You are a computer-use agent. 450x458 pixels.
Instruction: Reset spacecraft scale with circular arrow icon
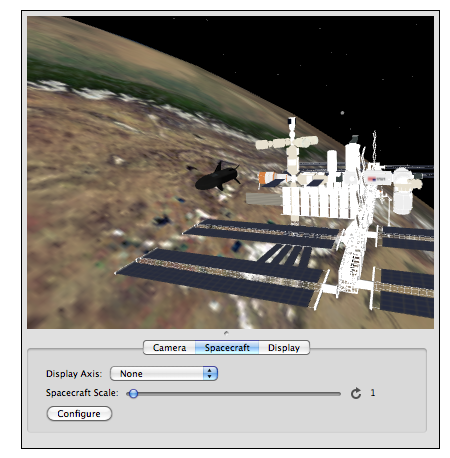point(356,393)
